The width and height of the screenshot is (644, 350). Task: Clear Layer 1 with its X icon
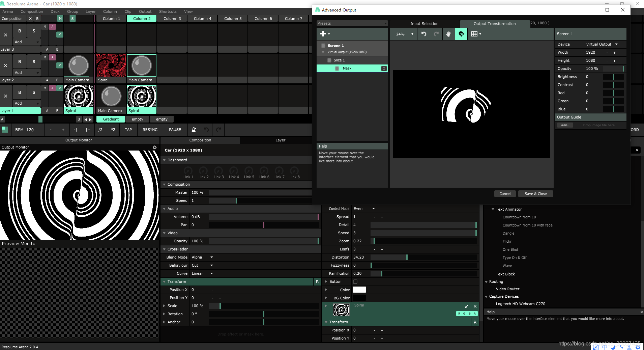coord(6,96)
